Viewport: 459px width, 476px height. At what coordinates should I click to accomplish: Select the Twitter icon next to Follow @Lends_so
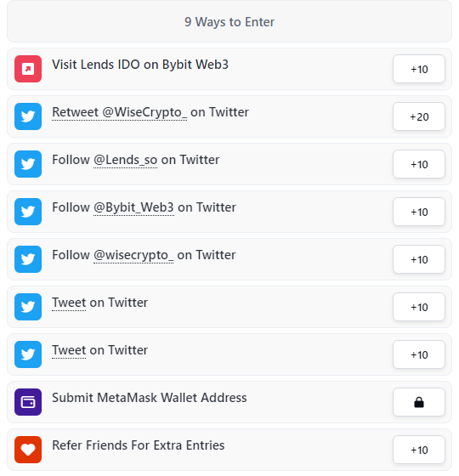click(28, 164)
